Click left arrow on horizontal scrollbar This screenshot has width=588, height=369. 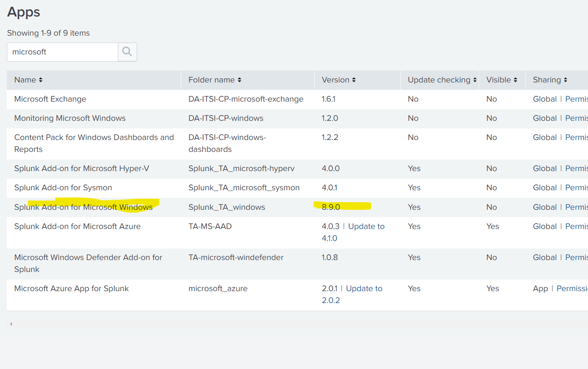coord(11,324)
